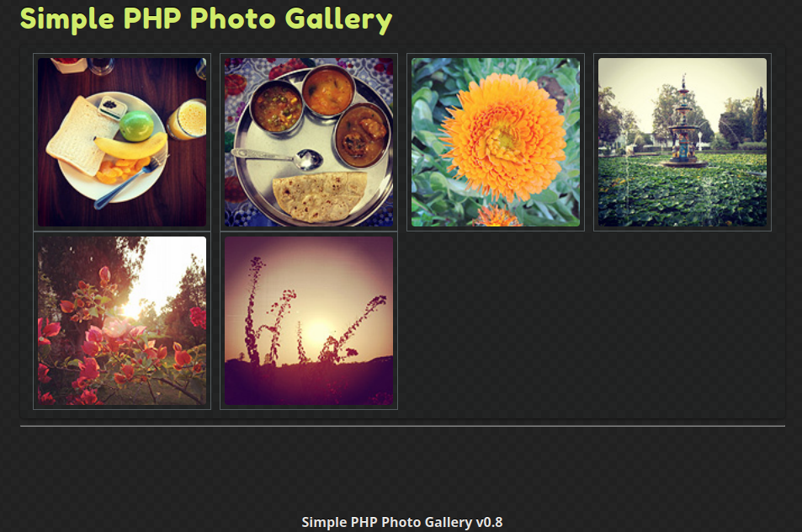This screenshot has height=532, width=802.
Task: Open the garden fountain photo
Action: coord(682,142)
